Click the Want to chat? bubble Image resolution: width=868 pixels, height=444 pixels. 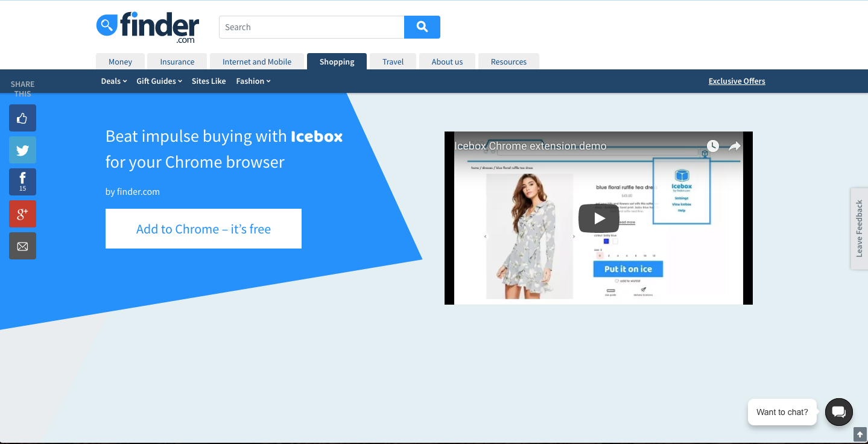(x=782, y=412)
